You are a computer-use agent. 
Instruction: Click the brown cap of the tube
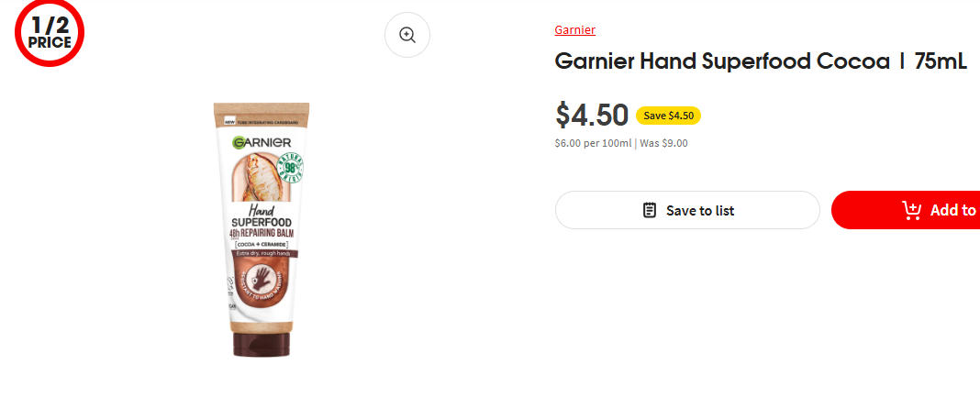pyautogui.click(x=262, y=344)
